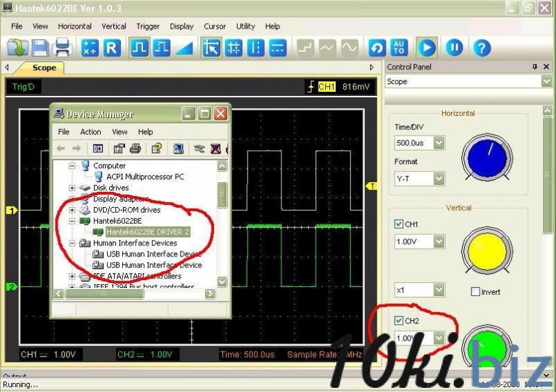This screenshot has height=392, width=556.
Task: Click the yellow CH1 voltage knob
Action: tap(487, 252)
